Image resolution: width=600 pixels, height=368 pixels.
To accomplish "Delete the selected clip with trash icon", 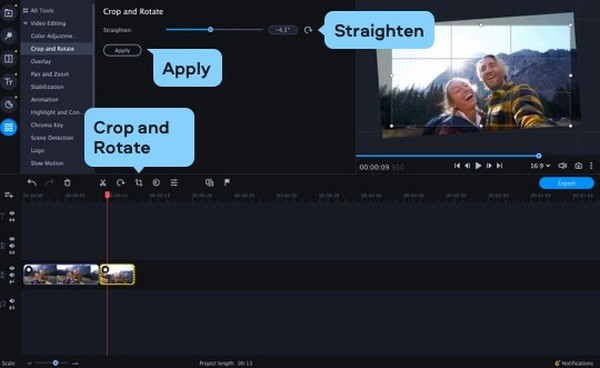I will click(67, 183).
